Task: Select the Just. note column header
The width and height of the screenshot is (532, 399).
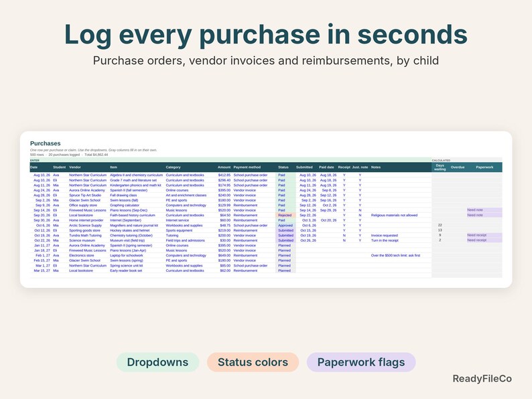Action: (360, 167)
